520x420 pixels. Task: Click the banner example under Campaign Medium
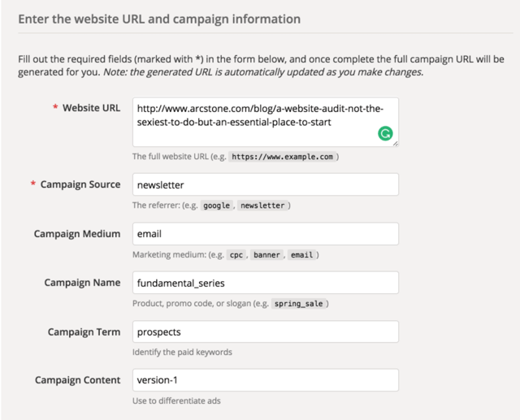coord(266,255)
